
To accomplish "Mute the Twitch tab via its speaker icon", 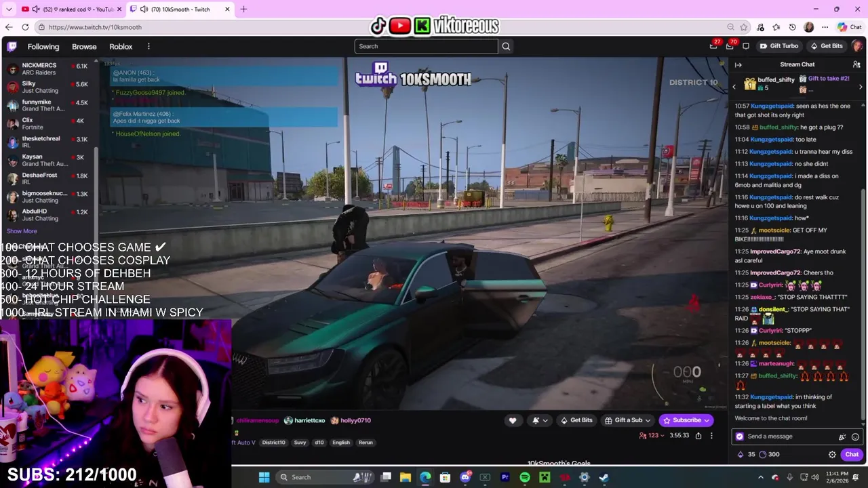I will [x=143, y=9].
